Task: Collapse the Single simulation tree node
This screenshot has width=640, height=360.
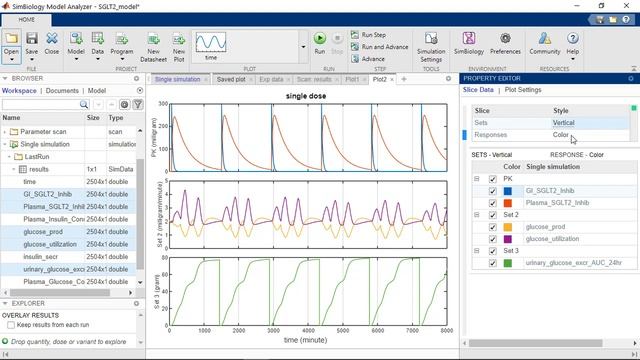Action: (4, 144)
